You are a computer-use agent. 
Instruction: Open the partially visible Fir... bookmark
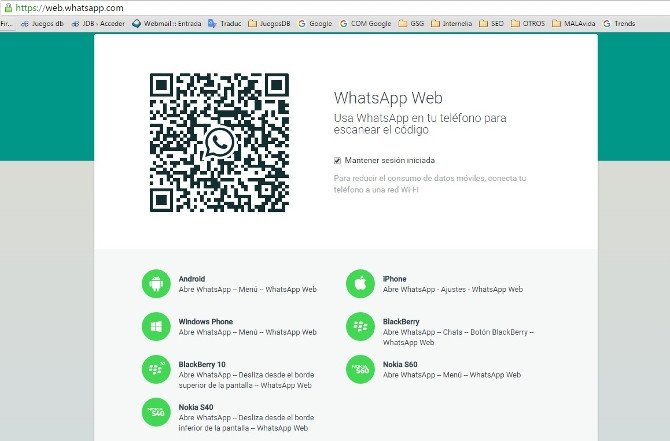pos(6,24)
